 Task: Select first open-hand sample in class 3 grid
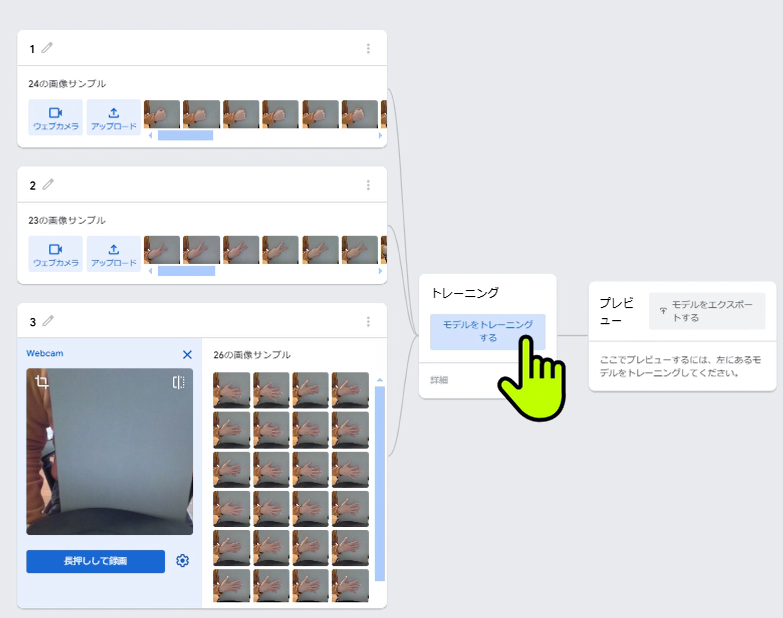232,390
